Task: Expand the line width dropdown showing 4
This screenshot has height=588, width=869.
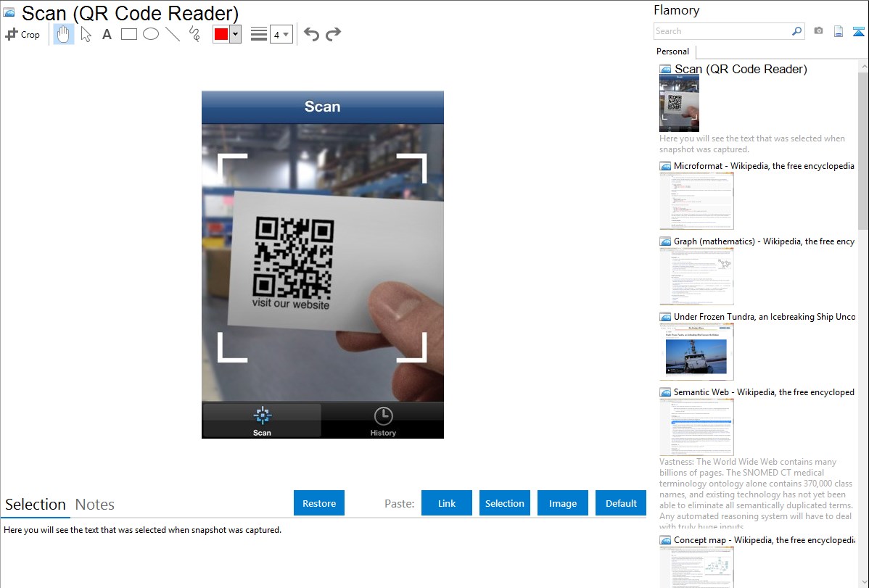Action: pos(281,34)
